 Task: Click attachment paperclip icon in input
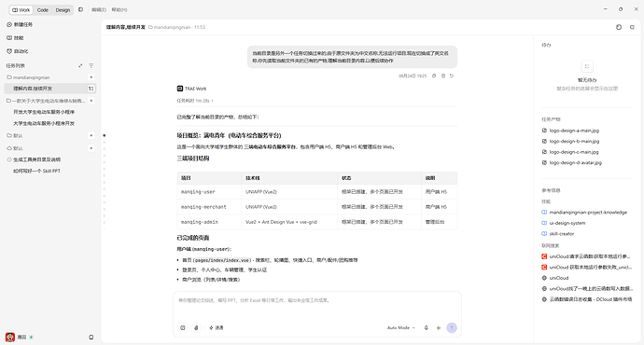[196, 328]
